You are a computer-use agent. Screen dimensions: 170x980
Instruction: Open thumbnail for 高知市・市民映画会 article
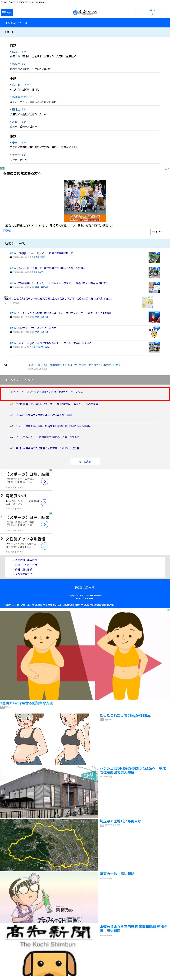tap(154, 317)
